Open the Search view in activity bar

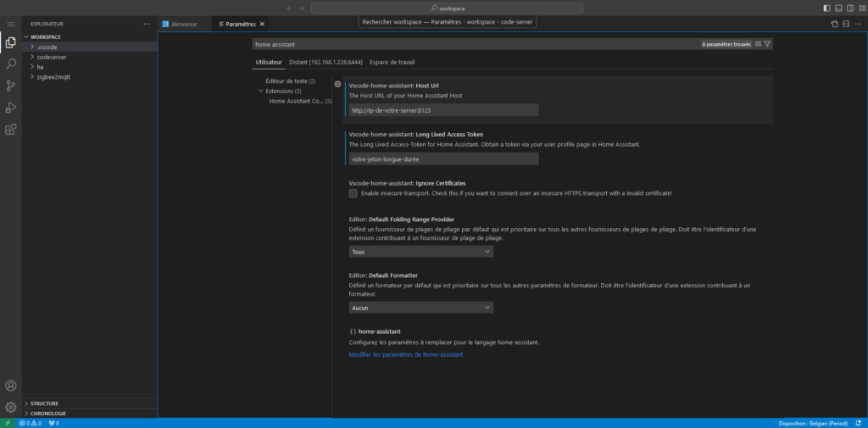coord(10,64)
